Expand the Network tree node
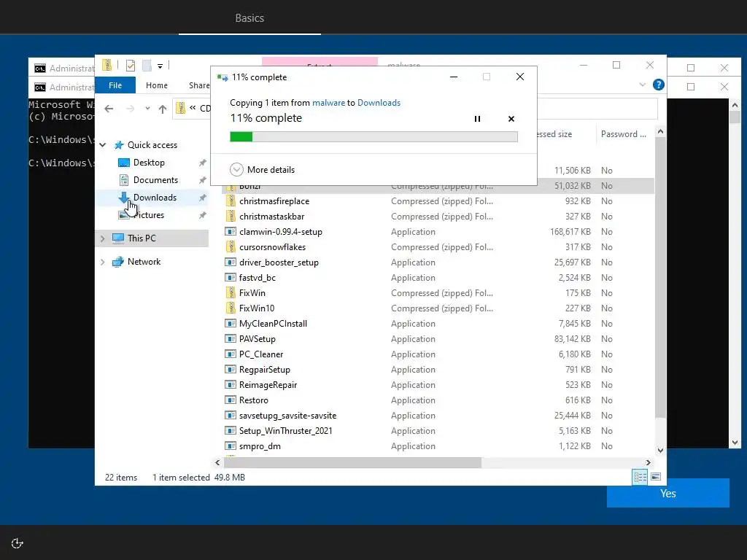Screen dimensions: 747x560 point(102,262)
